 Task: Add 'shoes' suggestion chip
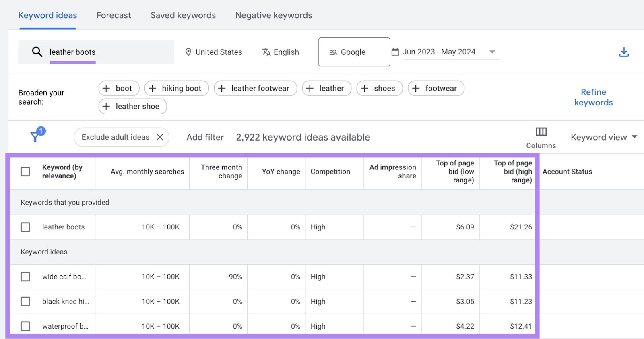(380, 88)
